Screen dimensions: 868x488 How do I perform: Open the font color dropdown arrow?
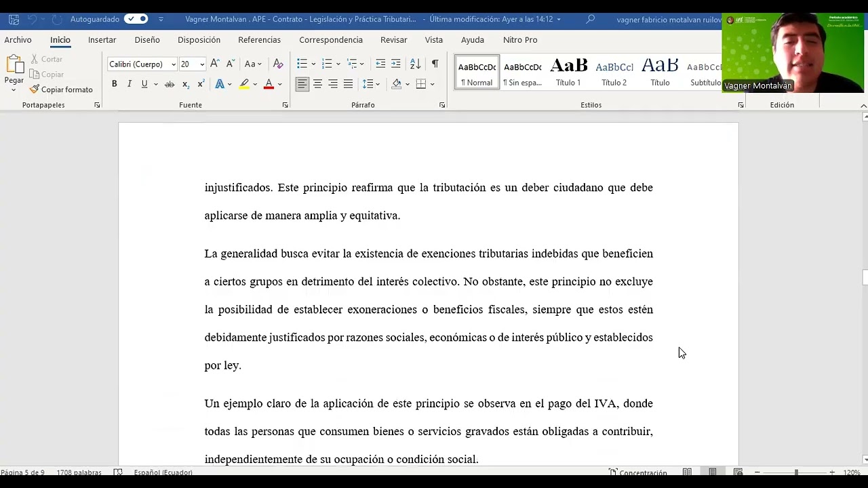tap(279, 84)
